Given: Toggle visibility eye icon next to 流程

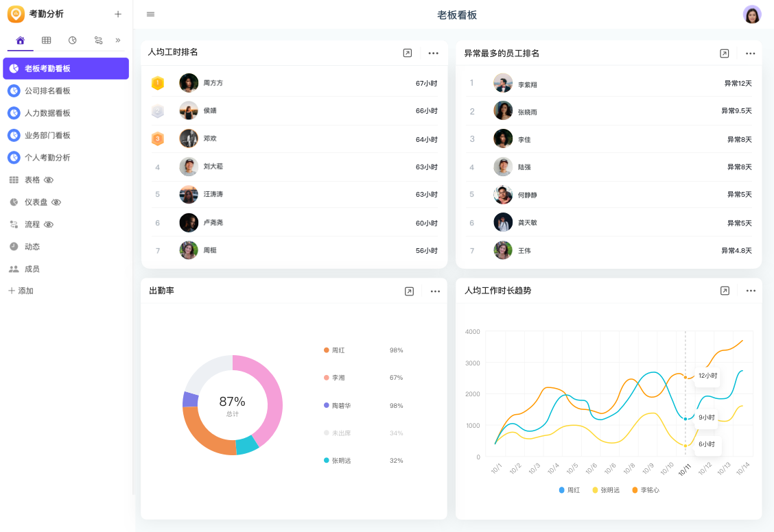Looking at the screenshot, I should [x=49, y=224].
